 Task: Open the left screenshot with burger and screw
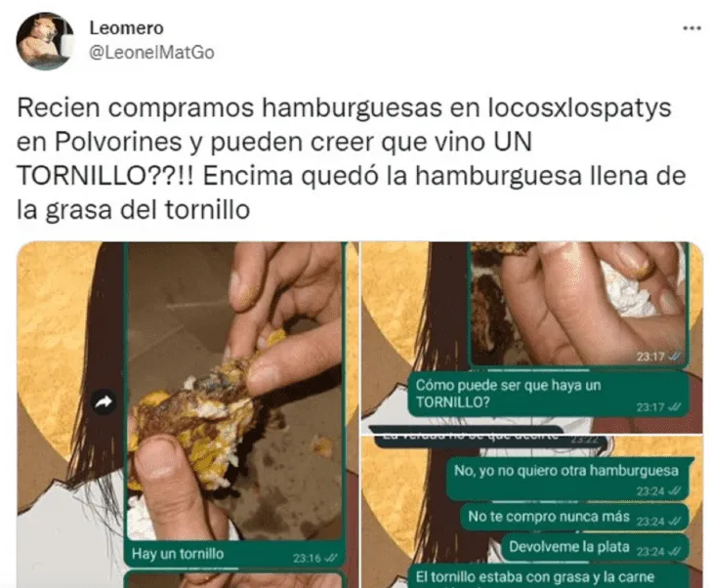(x=188, y=415)
